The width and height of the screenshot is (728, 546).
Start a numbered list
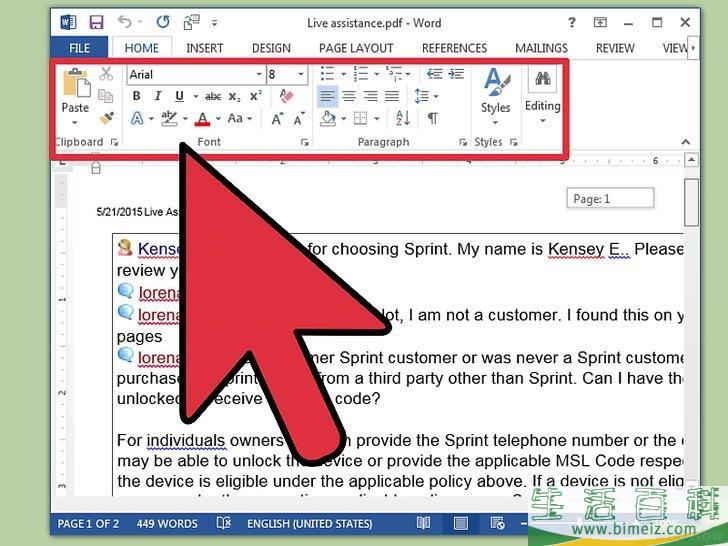click(x=361, y=74)
